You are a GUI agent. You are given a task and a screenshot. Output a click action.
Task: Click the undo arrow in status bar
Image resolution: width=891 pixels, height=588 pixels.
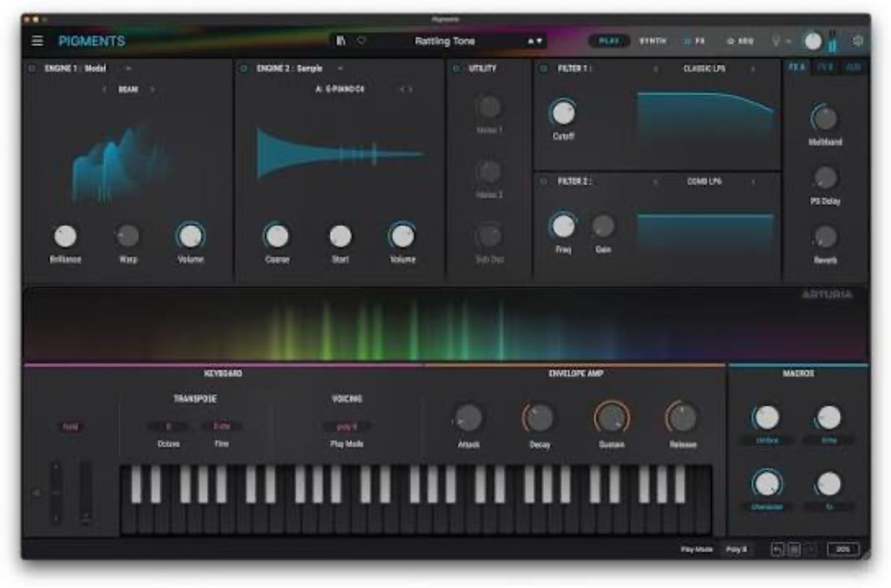[x=777, y=549]
